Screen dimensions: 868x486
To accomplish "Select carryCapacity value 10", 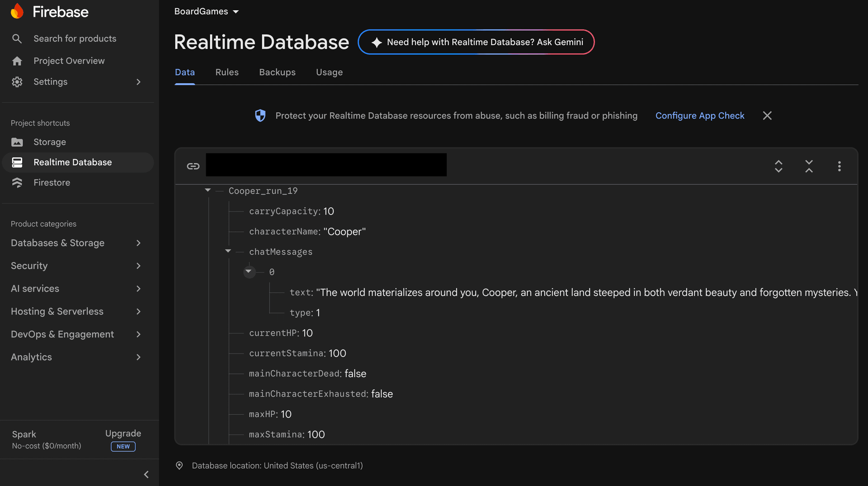I will point(329,211).
